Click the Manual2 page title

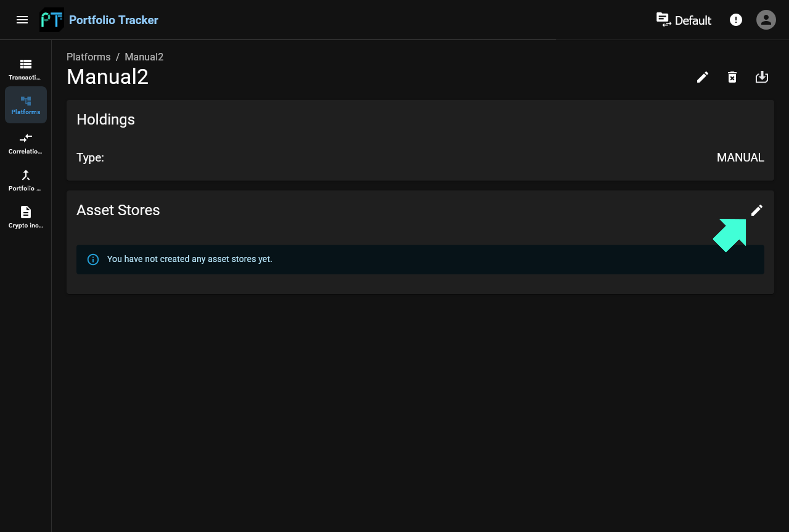point(107,77)
